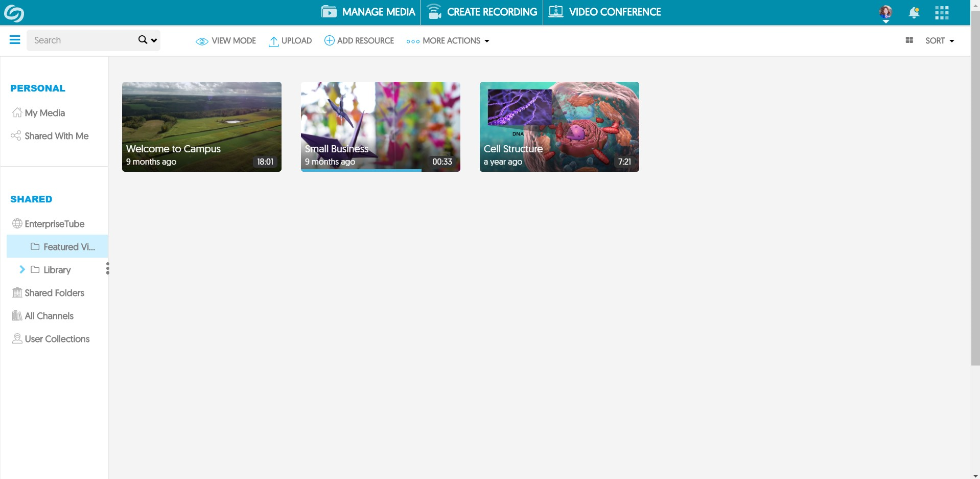The image size is (980, 479).
Task: Open Welcome to Campus video thumbnail
Action: coord(202,127)
